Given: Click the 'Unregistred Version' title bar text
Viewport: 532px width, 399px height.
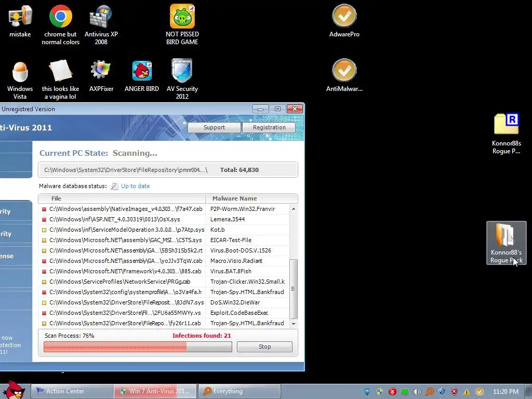Looking at the screenshot, I should click(28, 109).
